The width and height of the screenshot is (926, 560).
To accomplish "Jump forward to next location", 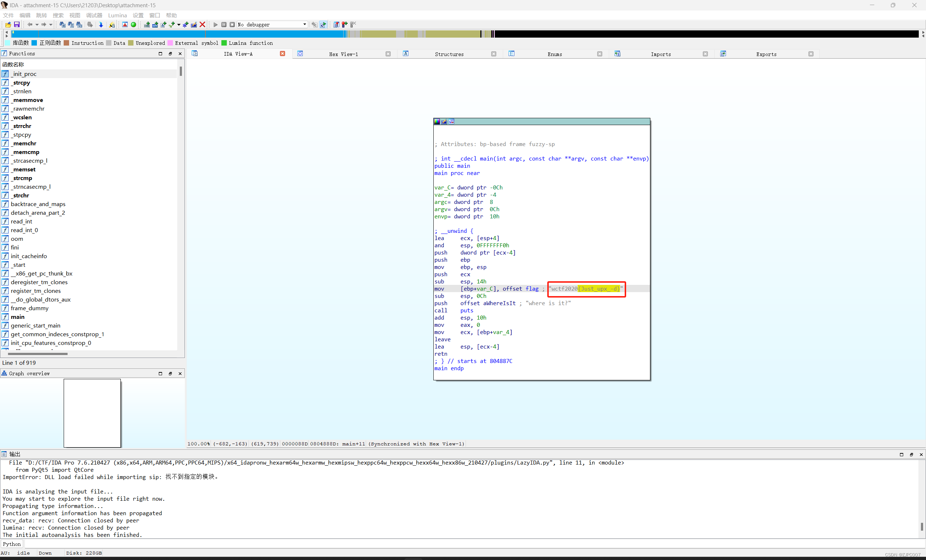I will 44,25.
